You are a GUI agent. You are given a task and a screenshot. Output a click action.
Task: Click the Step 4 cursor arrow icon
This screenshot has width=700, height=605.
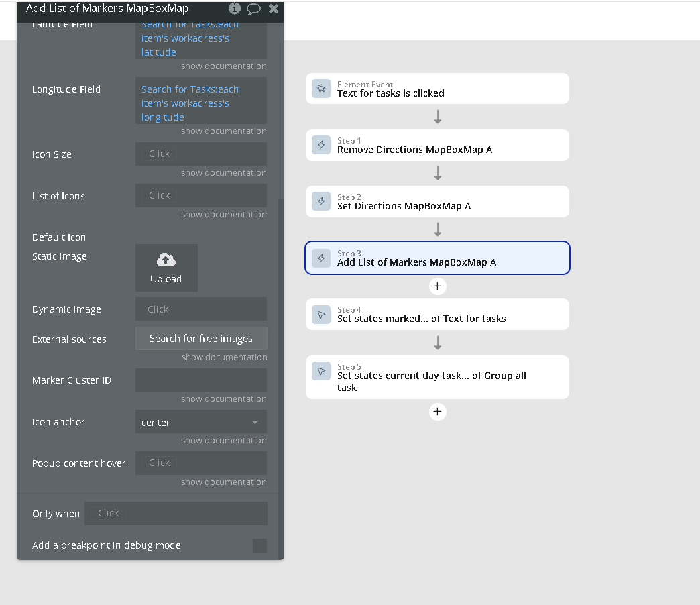click(x=321, y=314)
